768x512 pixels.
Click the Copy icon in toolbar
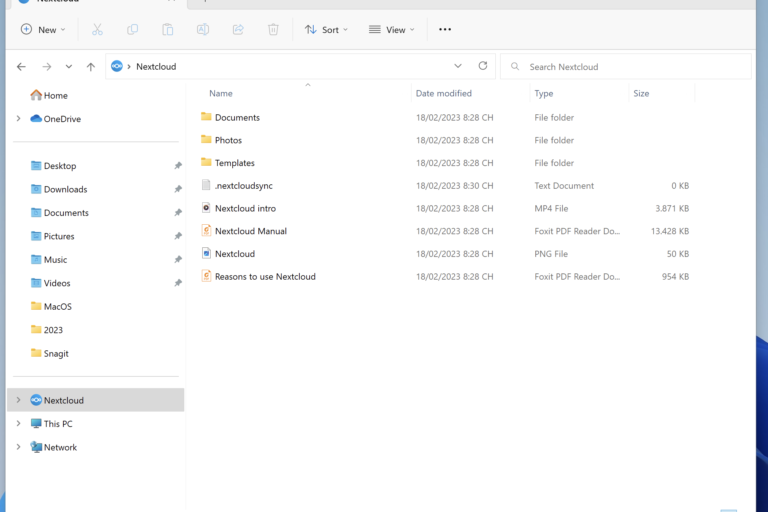pyautogui.click(x=132, y=29)
